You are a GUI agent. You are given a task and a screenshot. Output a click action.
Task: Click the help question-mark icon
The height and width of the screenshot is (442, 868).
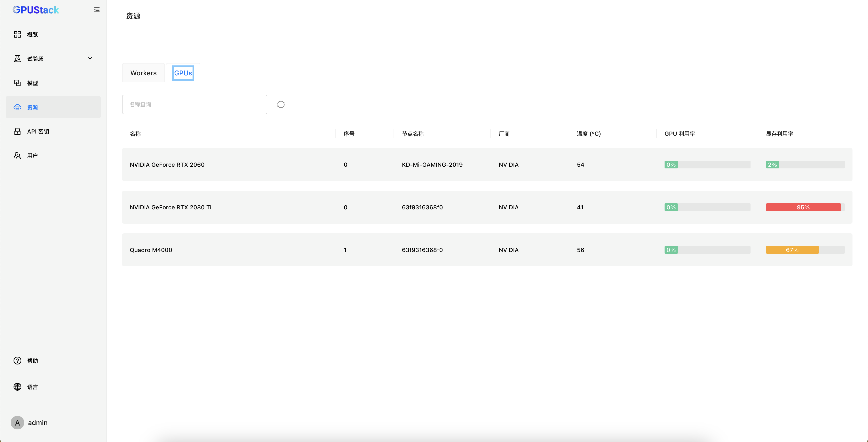pos(17,361)
